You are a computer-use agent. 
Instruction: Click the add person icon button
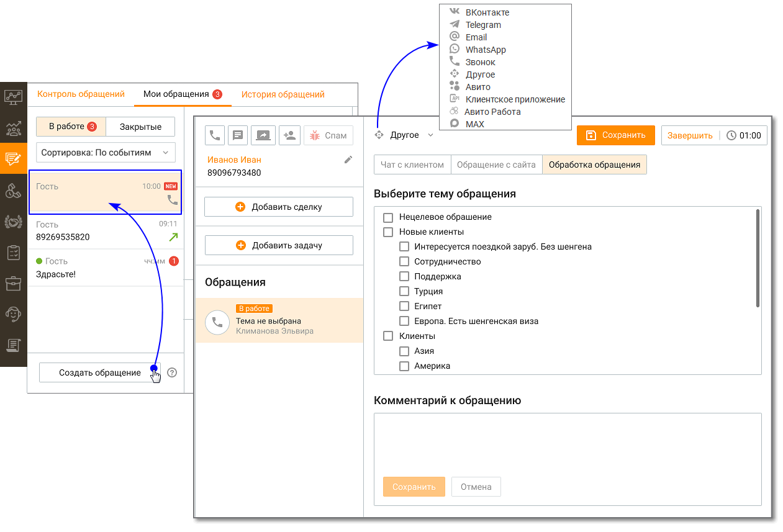pos(289,135)
